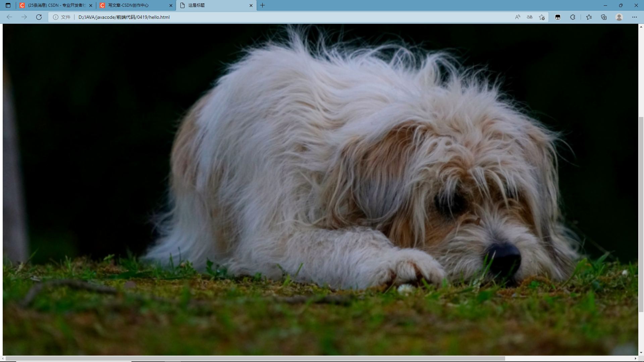644x362 pixels.
Task: Open the Settings and more menu
Action: pyautogui.click(x=634, y=17)
